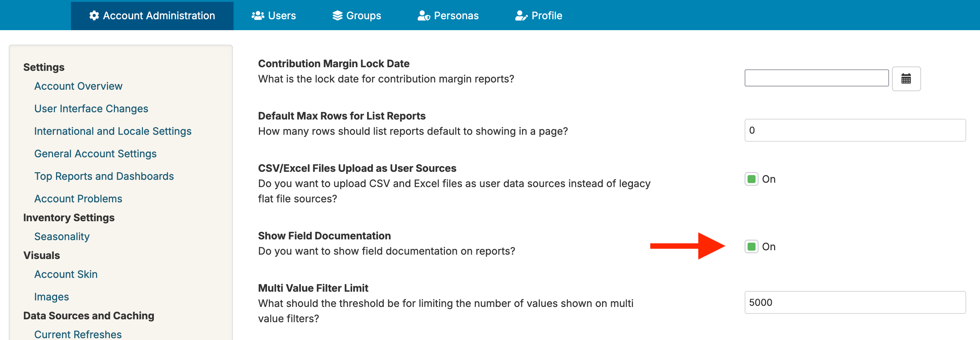Open Account Skin under Visuals
The width and height of the screenshot is (980, 340).
click(66, 274)
